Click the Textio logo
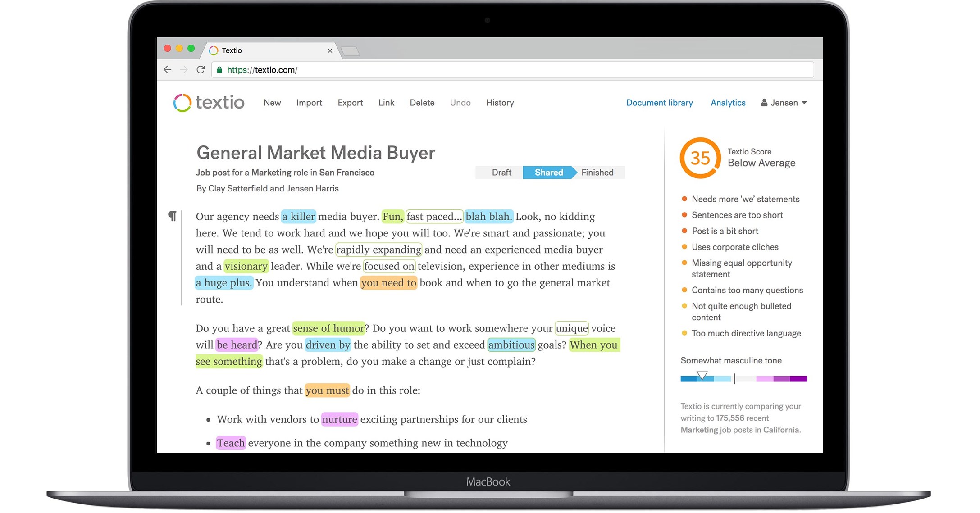This screenshot has width=980, height=513. [209, 103]
